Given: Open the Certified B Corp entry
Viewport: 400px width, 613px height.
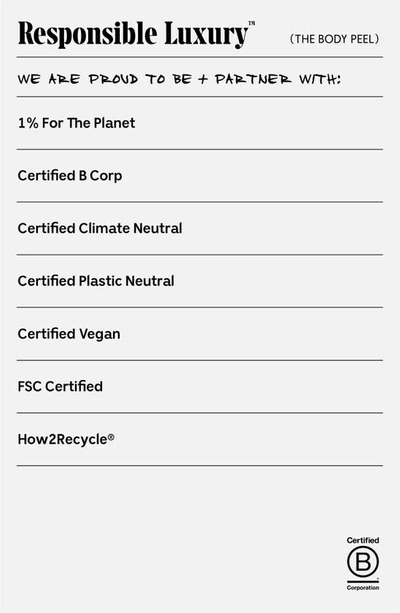Looking at the screenshot, I should pos(199,176).
